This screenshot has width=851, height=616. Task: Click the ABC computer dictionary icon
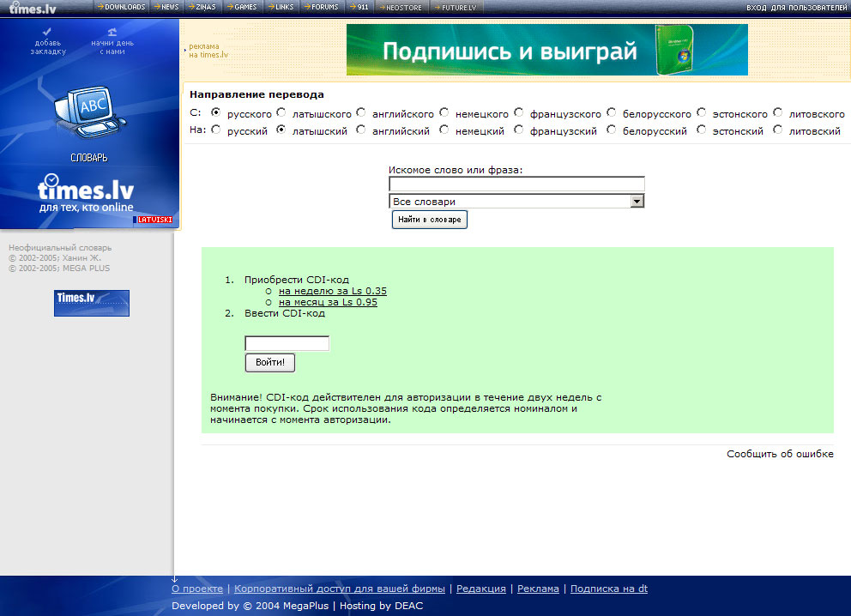tap(90, 113)
